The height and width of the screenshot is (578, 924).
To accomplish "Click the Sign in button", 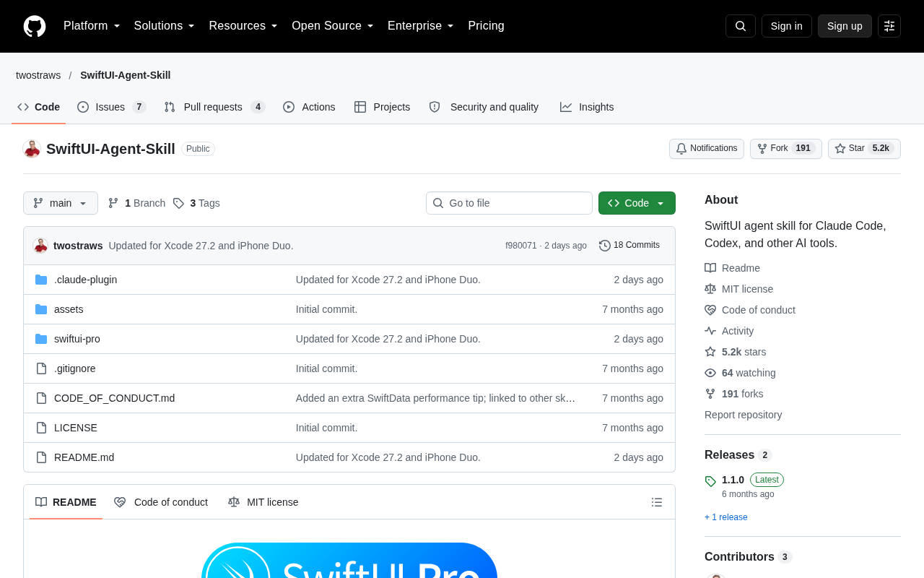I will coord(787,26).
